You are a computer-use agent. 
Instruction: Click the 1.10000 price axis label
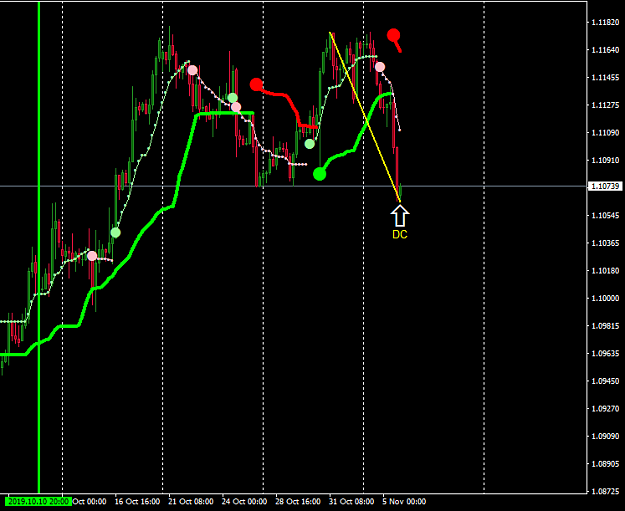(x=605, y=298)
